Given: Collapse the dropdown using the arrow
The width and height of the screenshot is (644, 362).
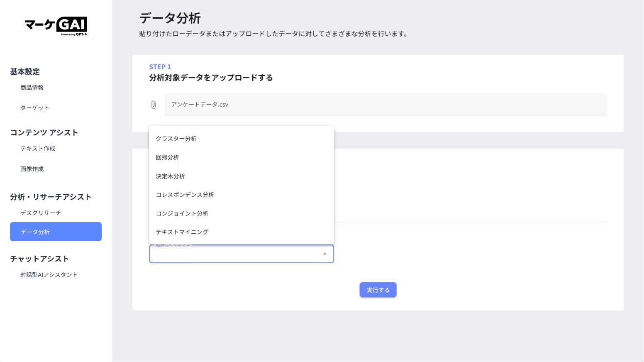Looking at the screenshot, I should 324,254.
